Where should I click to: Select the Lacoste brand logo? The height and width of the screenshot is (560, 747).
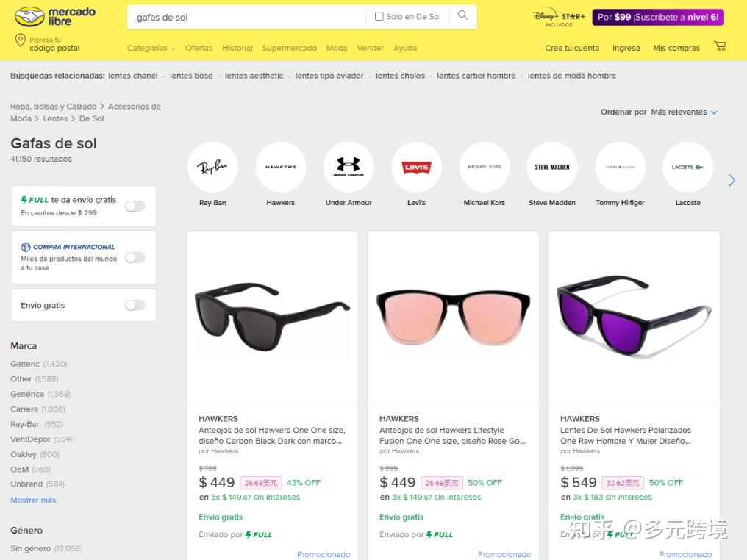(x=688, y=167)
